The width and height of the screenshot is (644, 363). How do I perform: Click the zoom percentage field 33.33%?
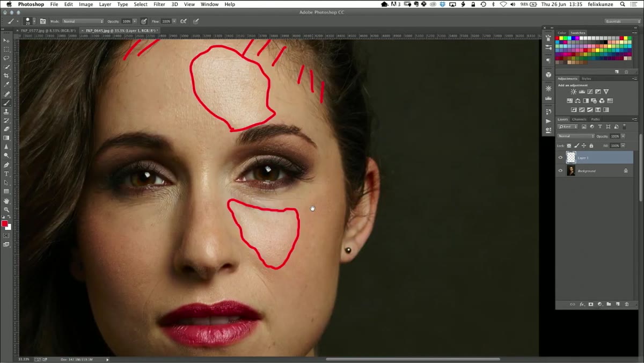(24, 359)
